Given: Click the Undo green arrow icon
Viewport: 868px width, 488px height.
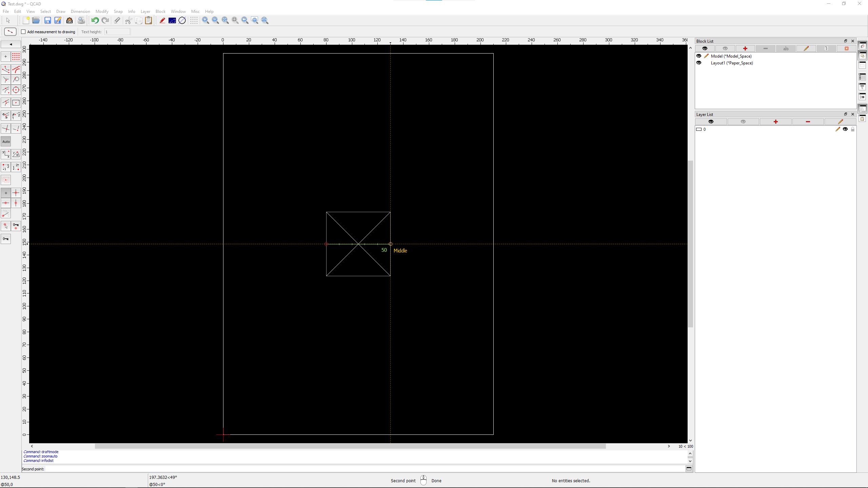Looking at the screenshot, I should pyautogui.click(x=95, y=20).
